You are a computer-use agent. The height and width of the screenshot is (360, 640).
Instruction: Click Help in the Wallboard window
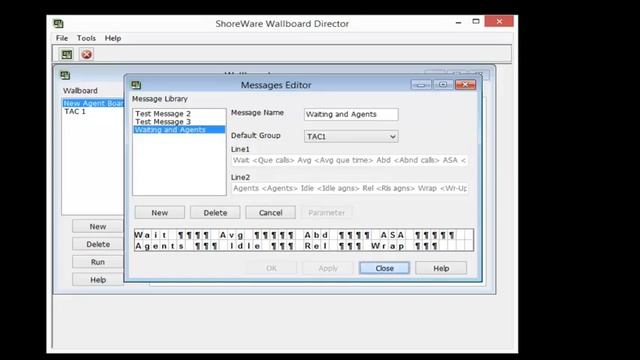[x=98, y=280]
